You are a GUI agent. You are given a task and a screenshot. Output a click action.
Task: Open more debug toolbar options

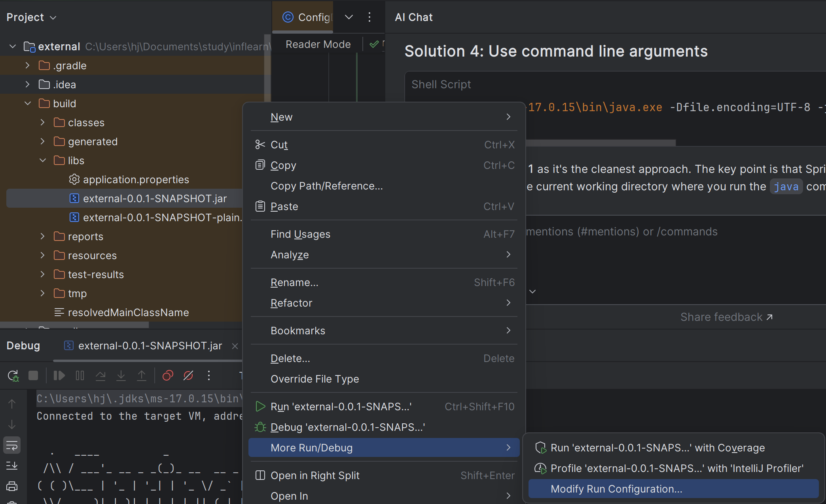click(x=209, y=375)
